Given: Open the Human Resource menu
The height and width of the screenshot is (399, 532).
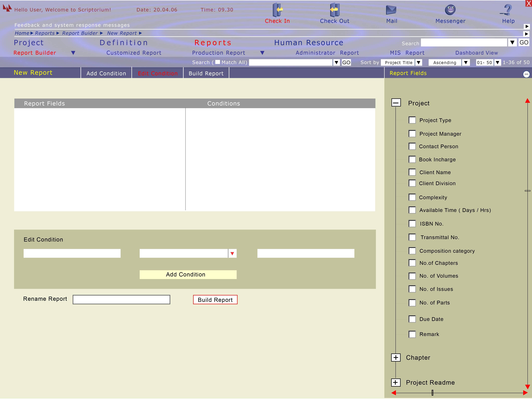Looking at the screenshot, I should coord(309,43).
